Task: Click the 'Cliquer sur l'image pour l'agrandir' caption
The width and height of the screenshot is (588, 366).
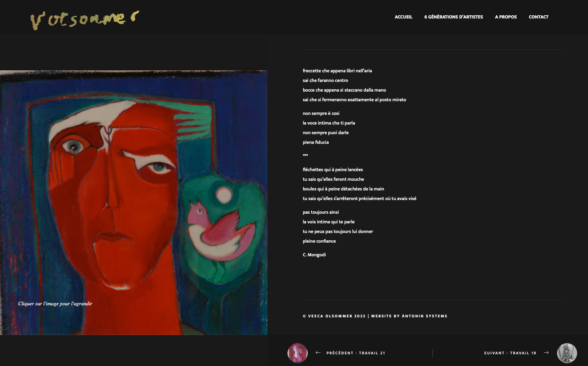Action: (x=55, y=304)
